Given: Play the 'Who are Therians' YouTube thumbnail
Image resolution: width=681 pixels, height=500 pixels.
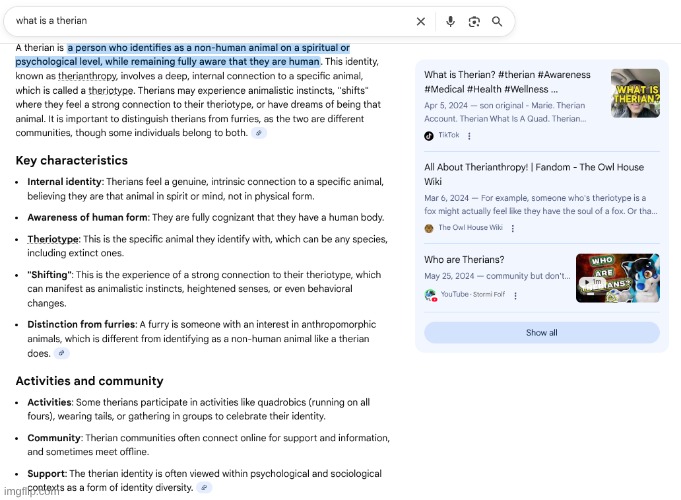Looking at the screenshot, I should 617,278.
